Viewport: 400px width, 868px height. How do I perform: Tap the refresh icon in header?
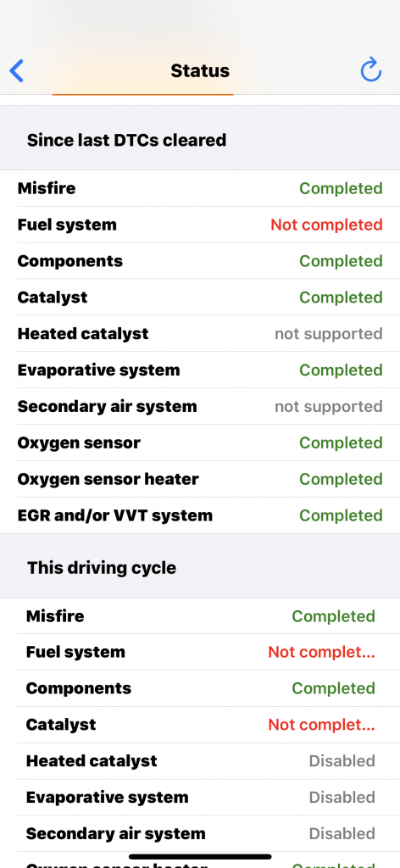coord(370,70)
